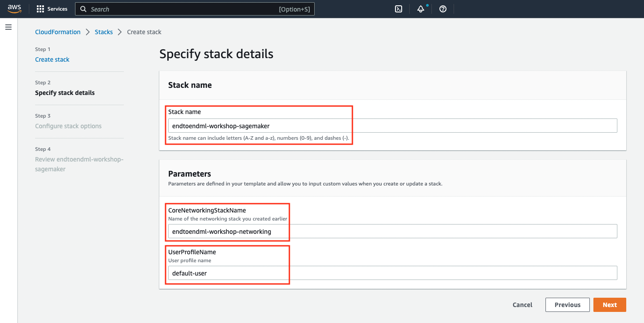The width and height of the screenshot is (644, 323).
Task: Click the Review endtoendml-workshop-sagemaker step text
Action: click(x=79, y=164)
